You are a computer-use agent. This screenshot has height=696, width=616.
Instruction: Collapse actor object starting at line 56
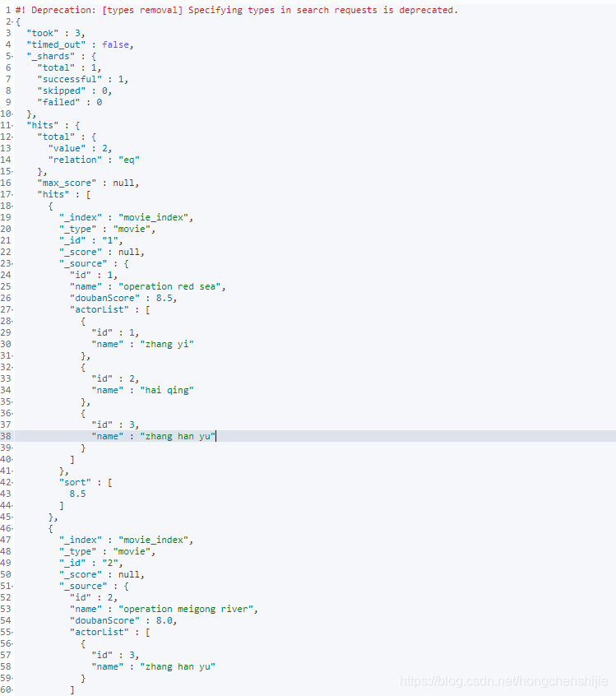click(12, 643)
